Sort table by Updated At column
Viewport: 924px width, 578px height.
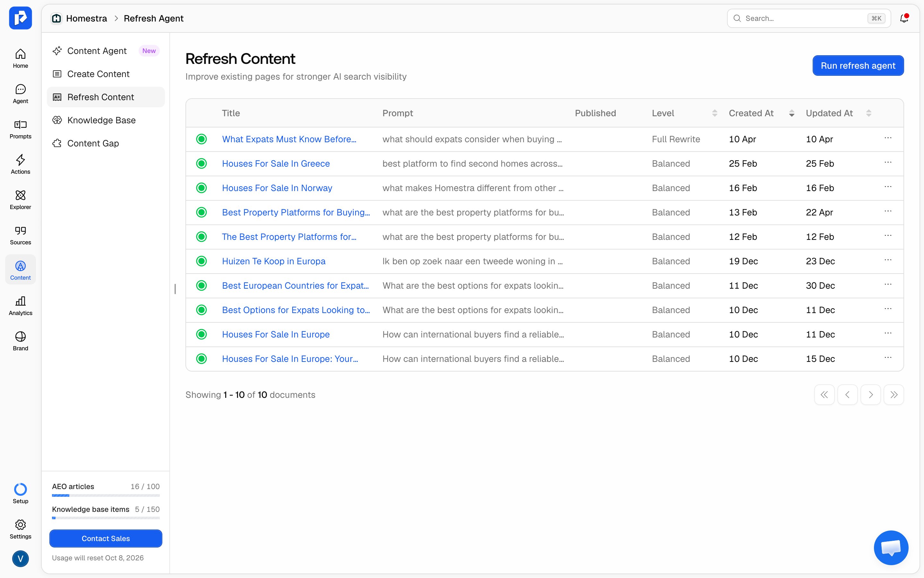click(x=868, y=113)
